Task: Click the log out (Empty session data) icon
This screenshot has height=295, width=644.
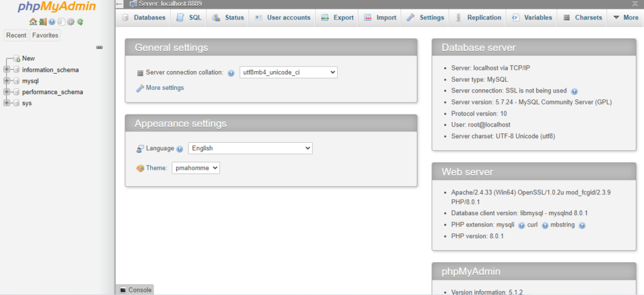Action: 42,22
